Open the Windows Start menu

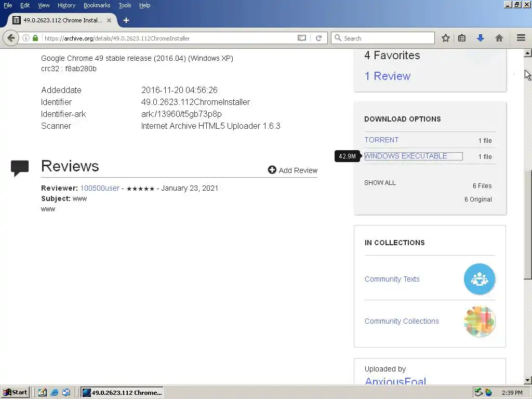pos(15,393)
